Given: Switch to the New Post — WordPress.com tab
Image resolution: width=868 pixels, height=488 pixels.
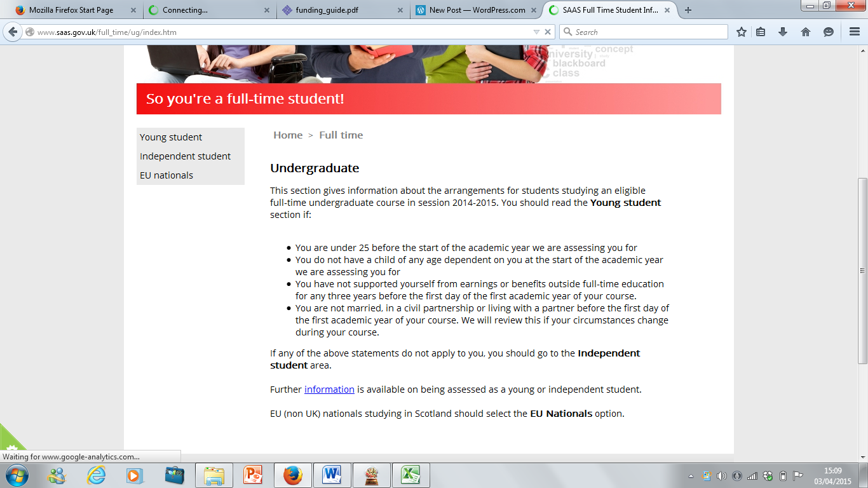Looking at the screenshot, I should click(x=477, y=10).
